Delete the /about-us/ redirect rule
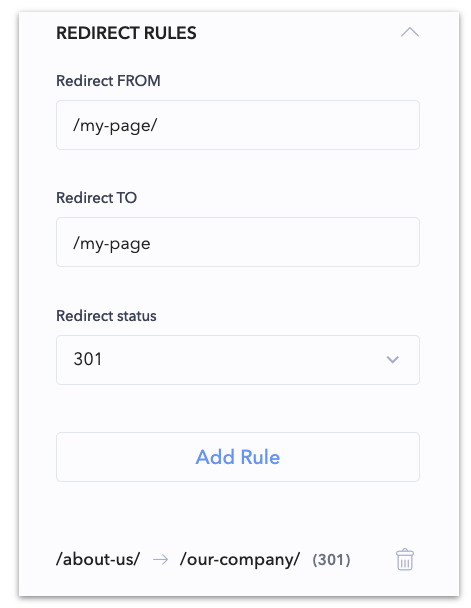 [405, 559]
